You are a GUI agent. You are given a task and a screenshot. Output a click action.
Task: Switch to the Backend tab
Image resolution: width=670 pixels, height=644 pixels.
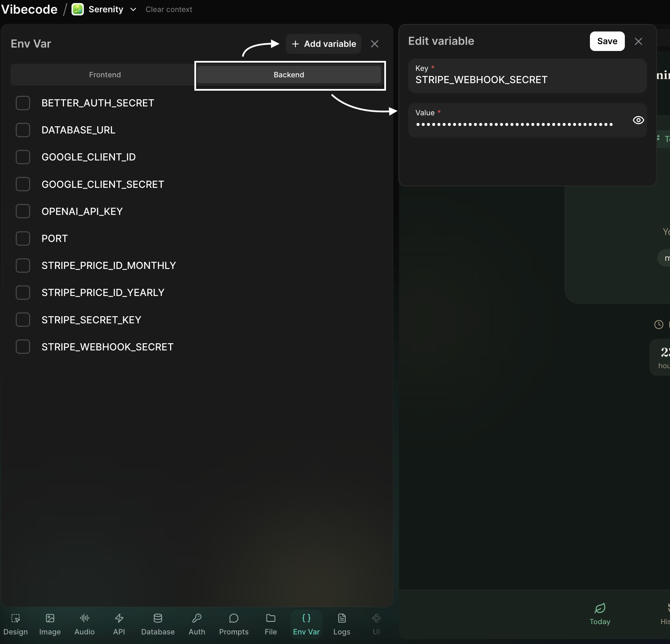[x=288, y=75]
